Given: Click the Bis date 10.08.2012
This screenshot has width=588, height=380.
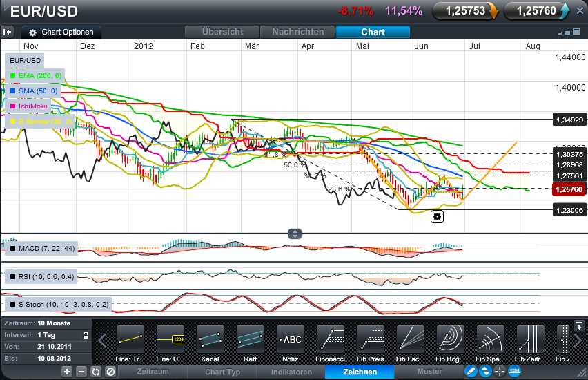Looking at the screenshot, I should tap(54, 358).
